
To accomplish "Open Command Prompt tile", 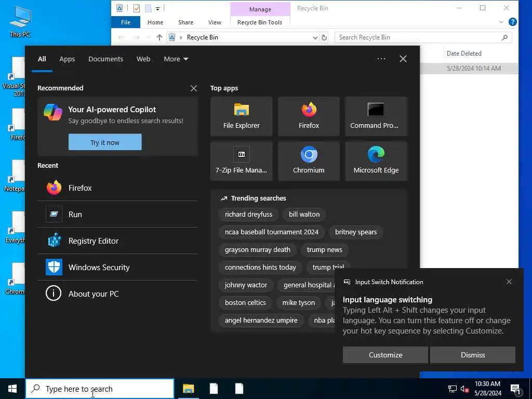I will [376, 116].
